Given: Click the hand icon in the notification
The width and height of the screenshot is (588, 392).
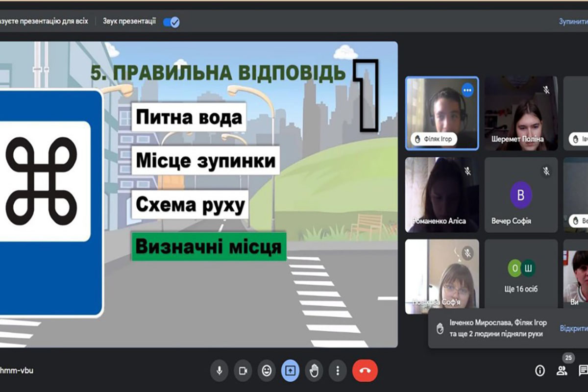Looking at the screenshot, I should pyautogui.click(x=439, y=328).
